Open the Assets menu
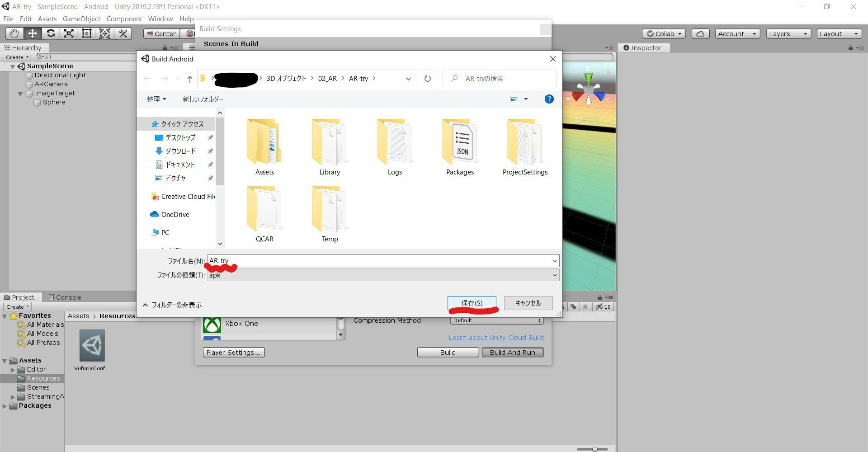The height and width of the screenshot is (452, 868). [47, 19]
